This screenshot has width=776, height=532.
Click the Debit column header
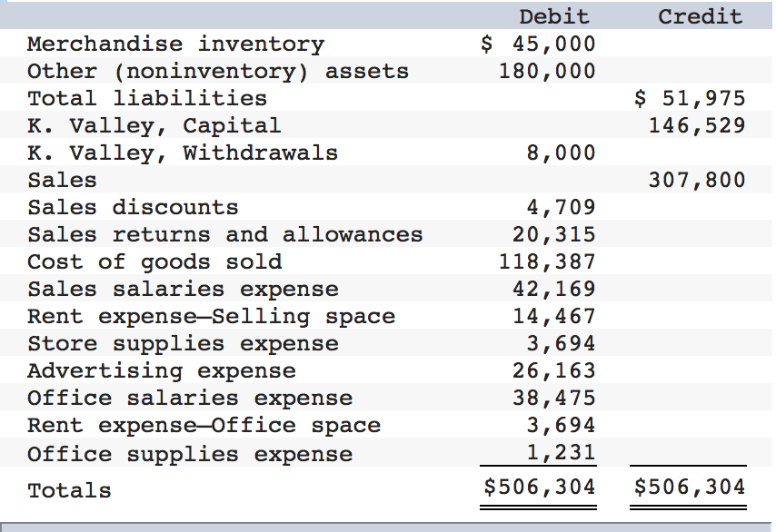pyautogui.click(x=553, y=16)
